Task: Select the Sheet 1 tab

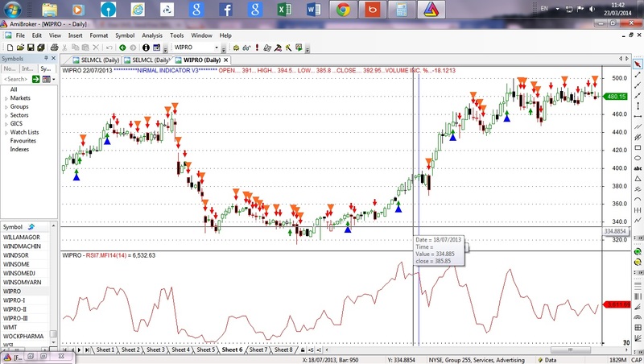Action: (x=105, y=350)
